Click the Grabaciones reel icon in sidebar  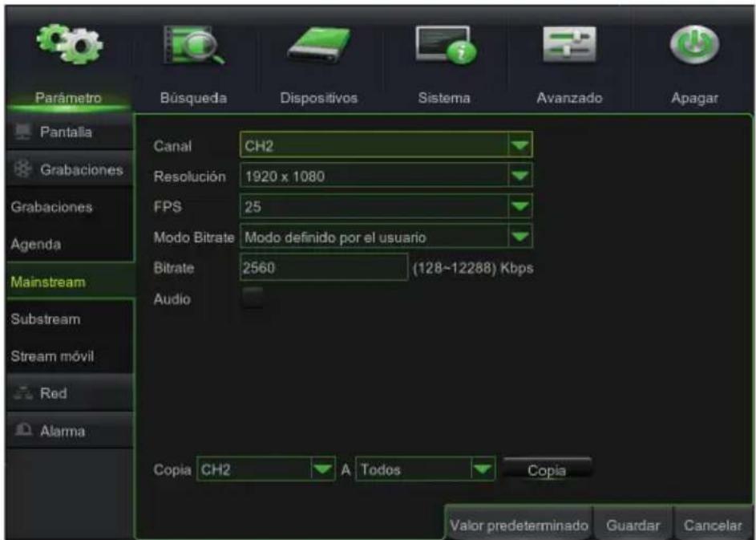point(22,169)
